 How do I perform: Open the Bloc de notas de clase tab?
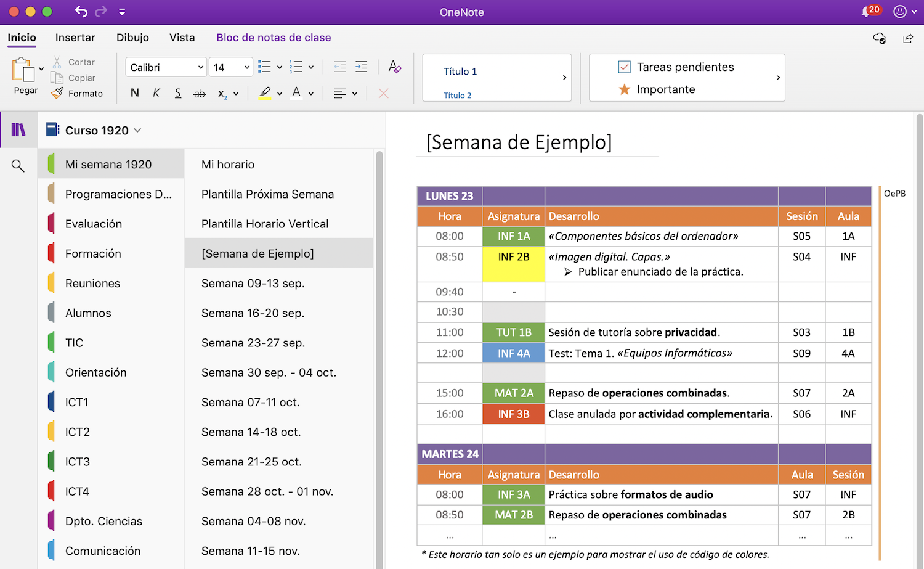point(274,38)
